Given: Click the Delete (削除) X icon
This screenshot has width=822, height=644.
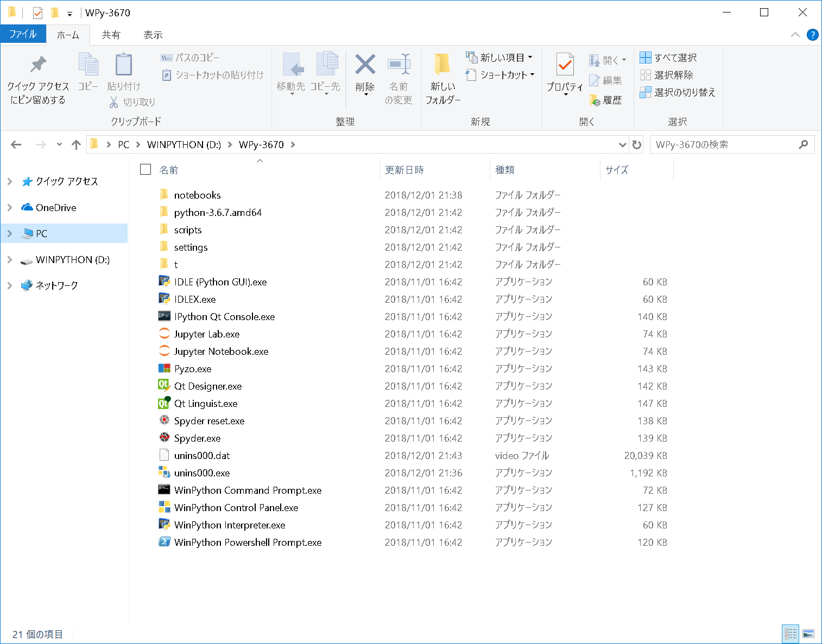Looking at the screenshot, I should [365, 65].
